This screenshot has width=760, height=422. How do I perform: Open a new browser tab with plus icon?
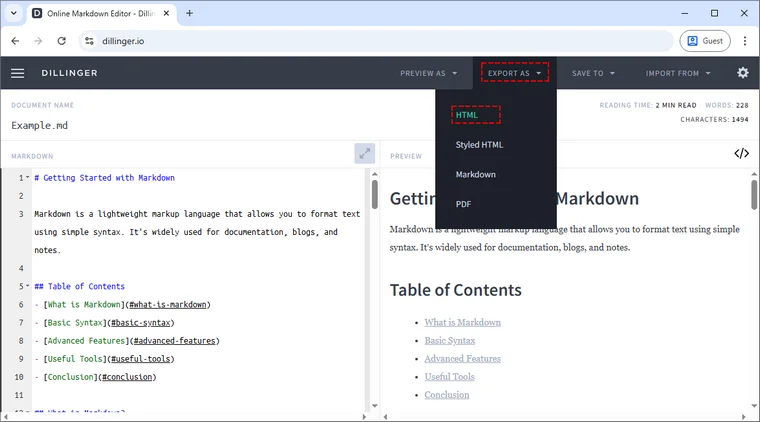(190, 13)
